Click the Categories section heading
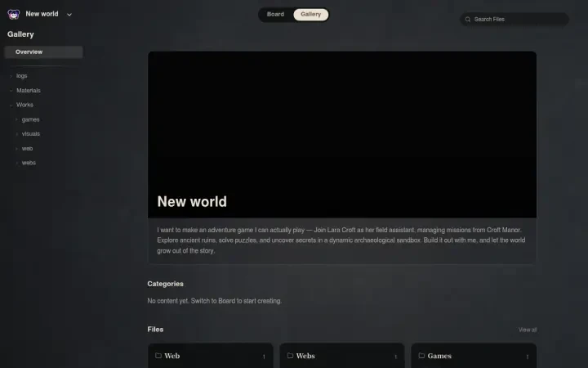588x368 pixels. [165, 284]
